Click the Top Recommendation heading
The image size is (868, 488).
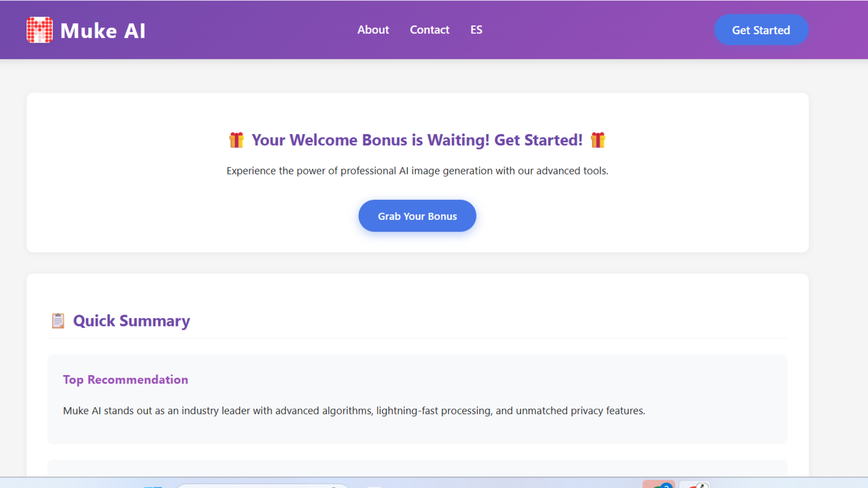coord(125,380)
